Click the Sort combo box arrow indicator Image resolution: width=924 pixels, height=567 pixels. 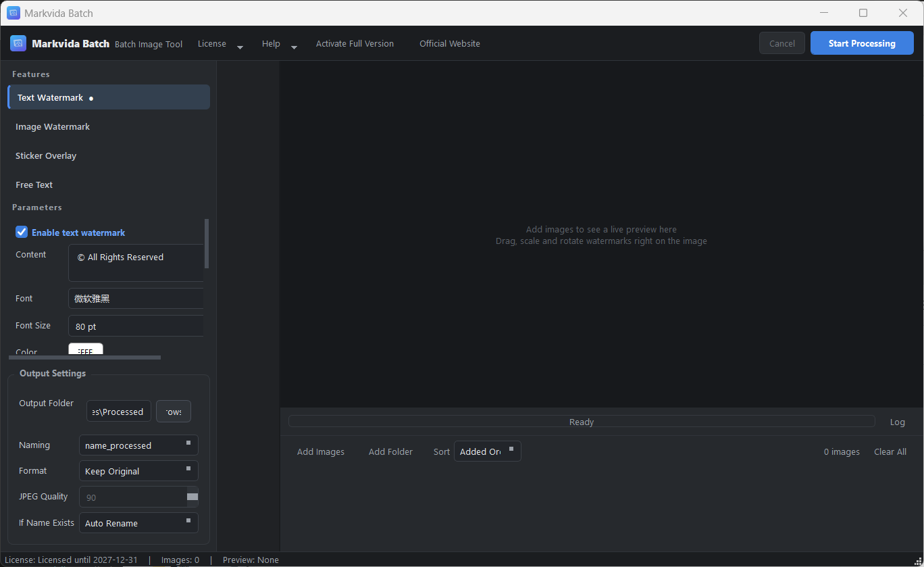[511, 449]
